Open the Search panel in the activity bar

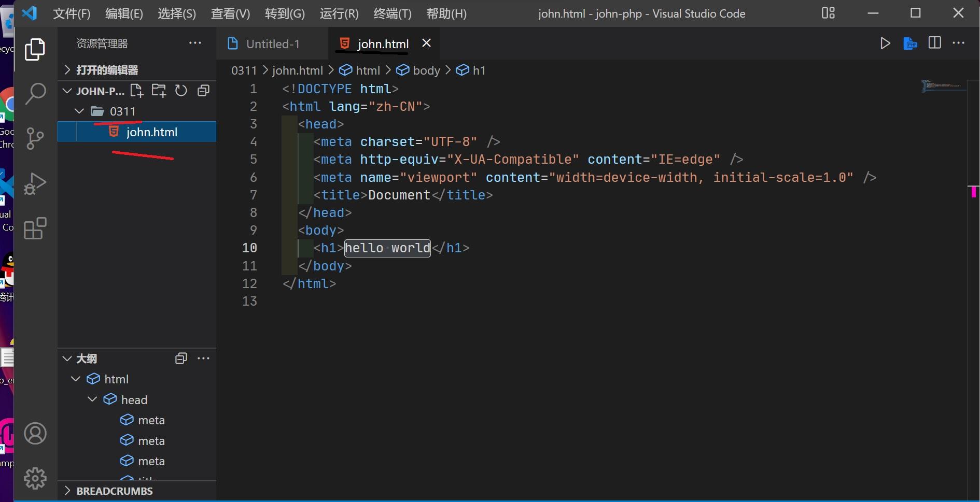point(35,94)
